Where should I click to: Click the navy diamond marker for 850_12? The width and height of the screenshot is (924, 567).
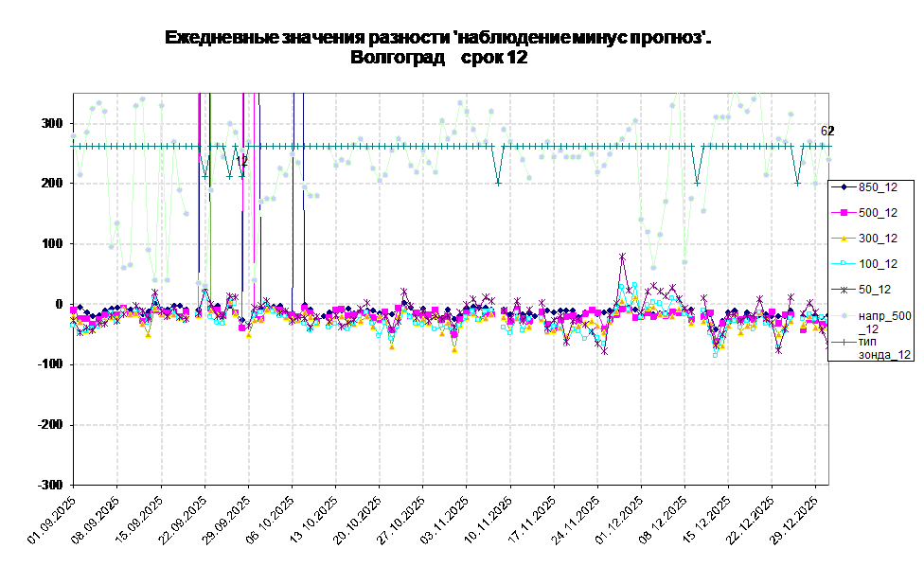(844, 186)
